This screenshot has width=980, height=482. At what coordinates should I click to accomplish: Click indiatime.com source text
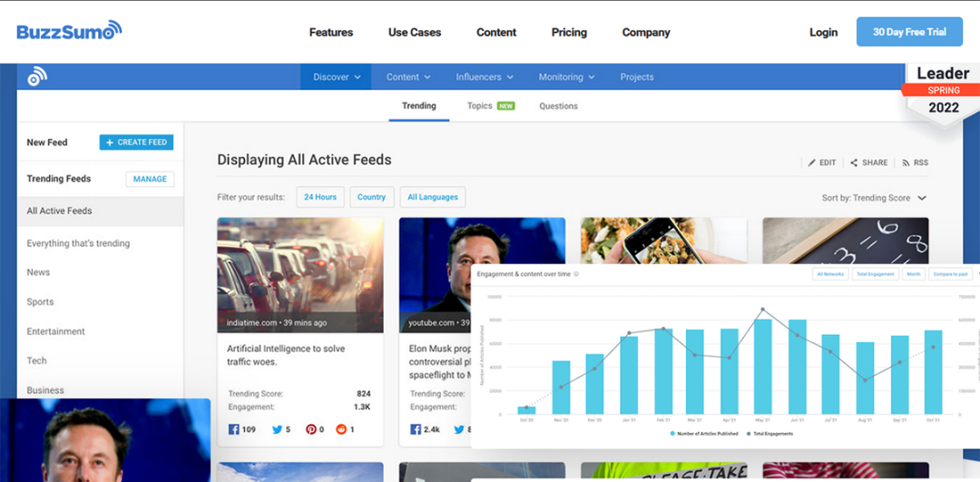click(251, 323)
